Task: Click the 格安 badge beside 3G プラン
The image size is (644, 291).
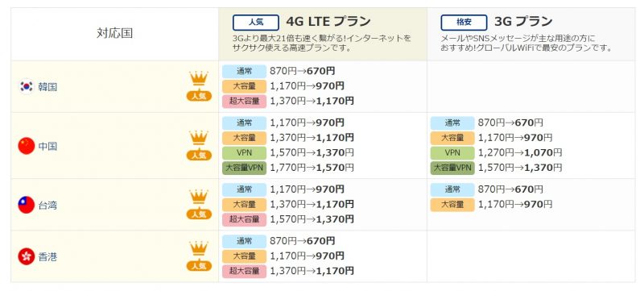Action: [x=464, y=23]
